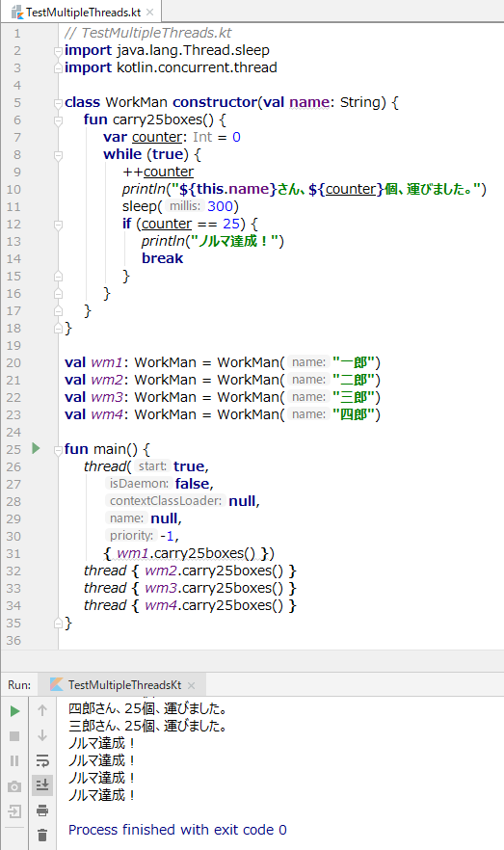Close the TestMultipleThreads.kt editor tab
This screenshot has width=504, height=850.
[x=150, y=12]
